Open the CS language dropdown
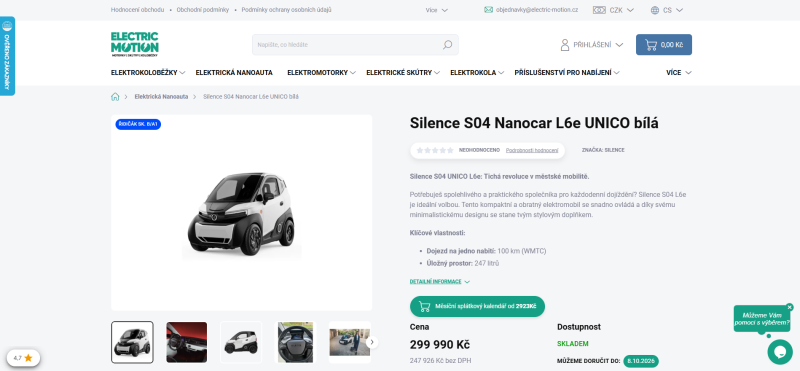800x371 pixels. [x=674, y=10]
